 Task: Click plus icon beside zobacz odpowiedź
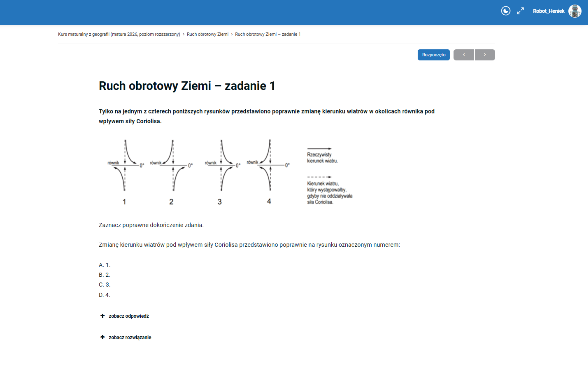102,316
